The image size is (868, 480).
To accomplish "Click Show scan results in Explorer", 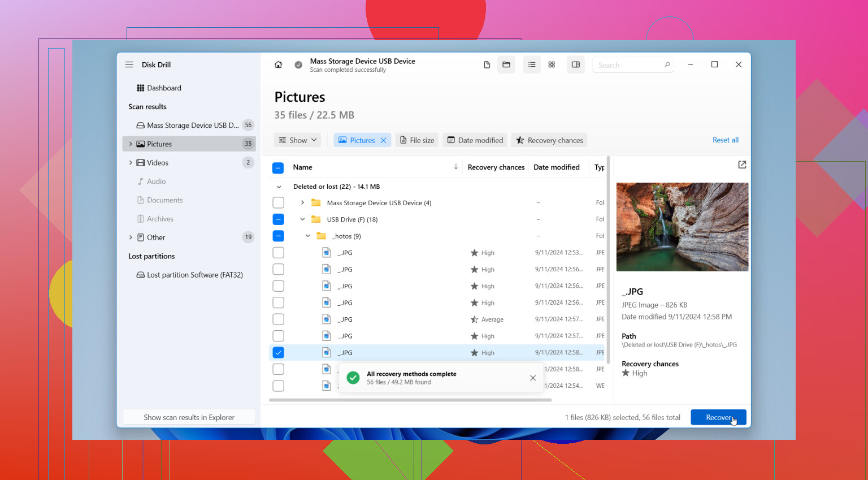I will coord(189,417).
